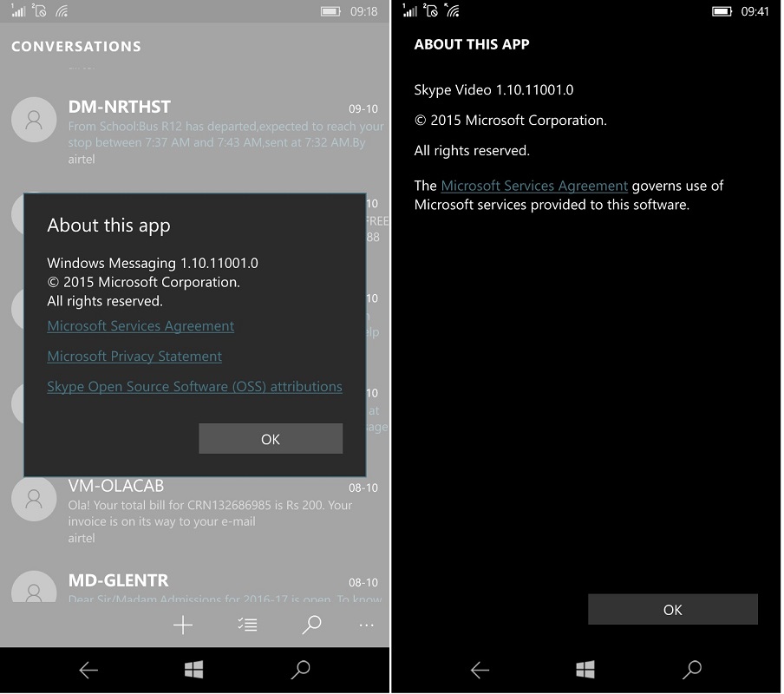The width and height of the screenshot is (784, 694).
Task: Tap the navigation bar search icon on left phone
Action: pos(300,670)
